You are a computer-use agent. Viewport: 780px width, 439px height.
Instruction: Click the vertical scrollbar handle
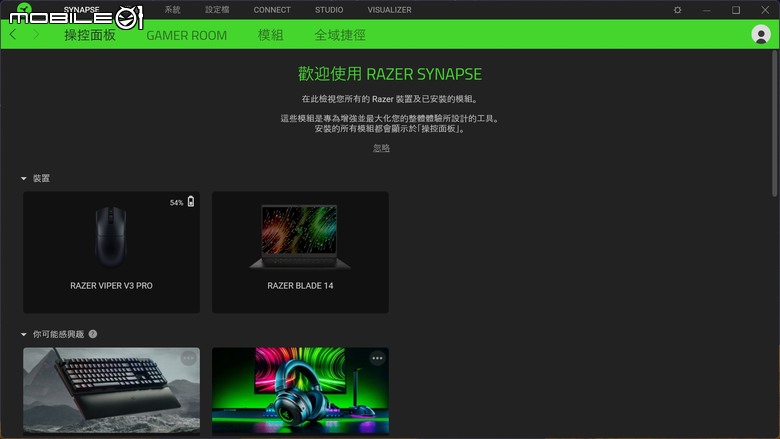[775, 123]
